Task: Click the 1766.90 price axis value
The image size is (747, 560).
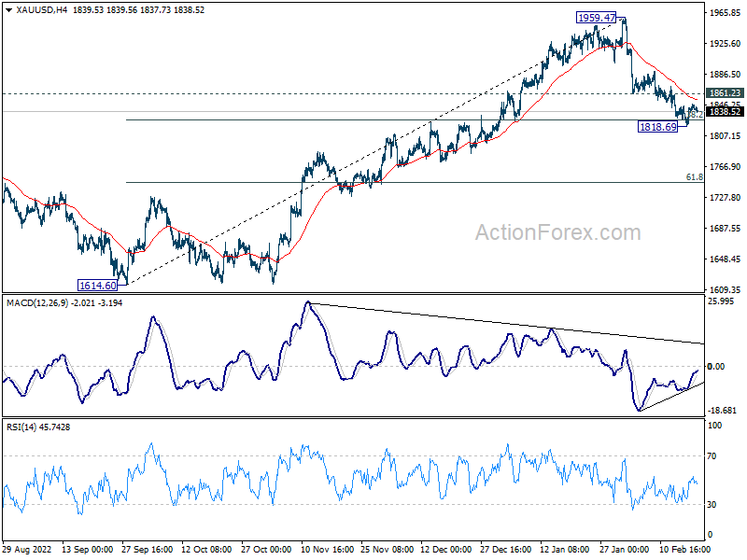Action: [726, 167]
